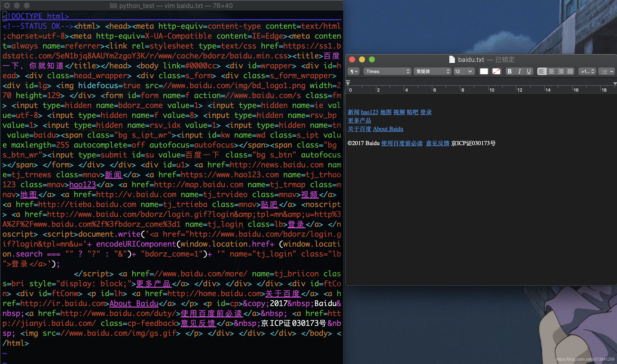
Task: Click the folder icon in the vim terminal title
Action: coord(113,5)
